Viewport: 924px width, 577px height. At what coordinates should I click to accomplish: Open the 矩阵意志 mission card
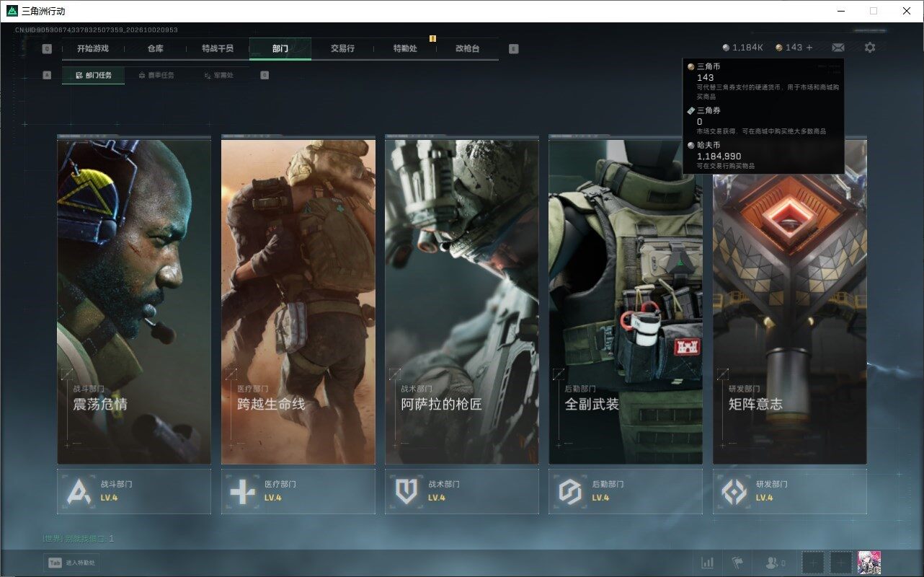click(x=790, y=300)
